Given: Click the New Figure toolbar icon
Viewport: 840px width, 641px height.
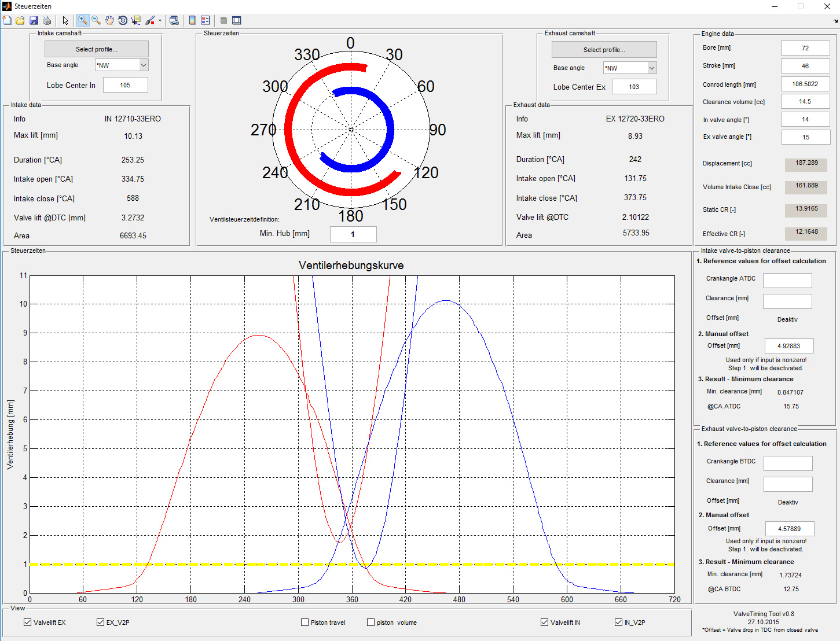Looking at the screenshot, I should click(7, 20).
